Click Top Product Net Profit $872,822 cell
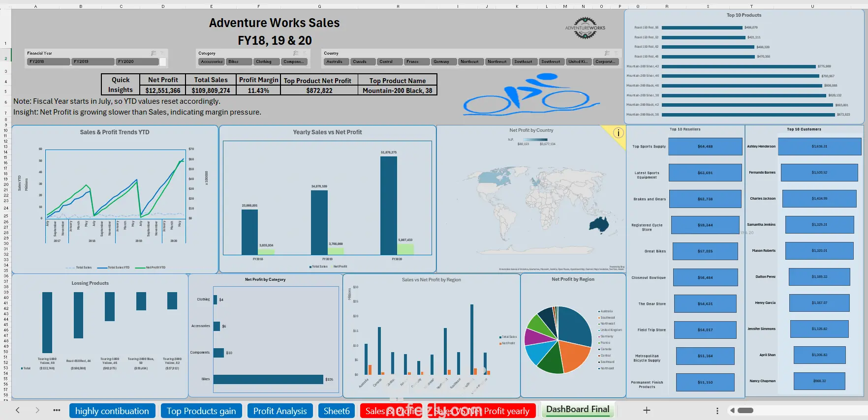This screenshot has width=868, height=420. click(x=319, y=90)
